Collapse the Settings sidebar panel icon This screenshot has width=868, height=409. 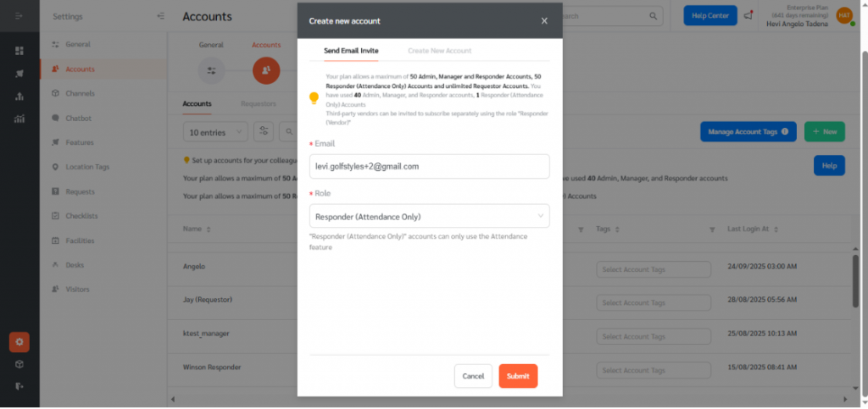pyautogui.click(x=161, y=16)
